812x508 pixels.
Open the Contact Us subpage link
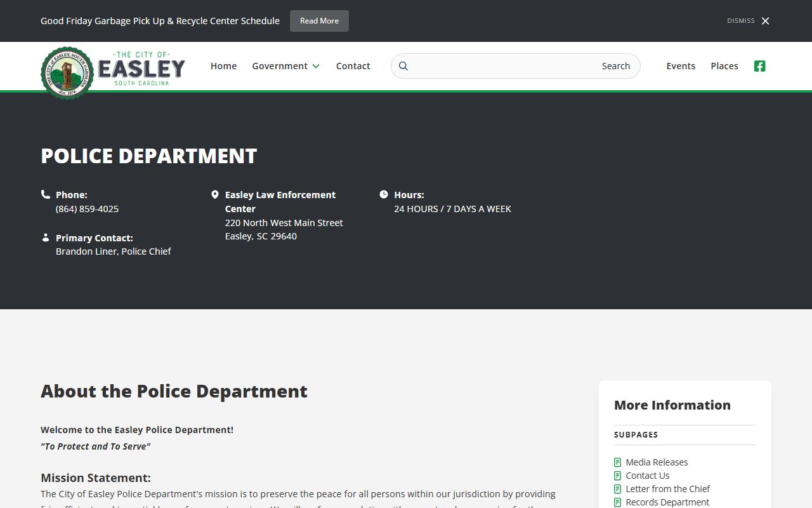click(x=648, y=476)
